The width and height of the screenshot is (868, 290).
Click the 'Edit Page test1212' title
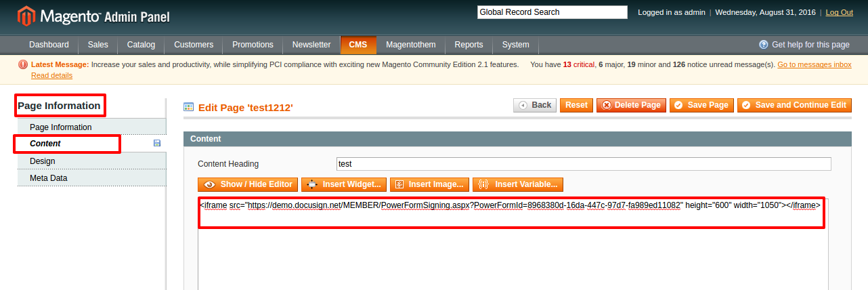pos(246,107)
